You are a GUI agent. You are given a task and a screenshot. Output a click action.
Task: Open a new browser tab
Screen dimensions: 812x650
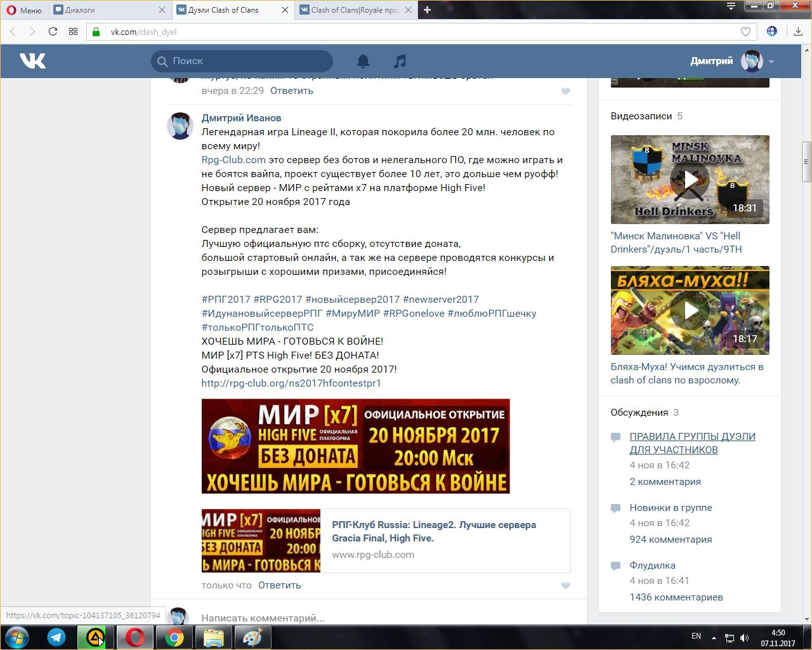[x=427, y=10]
